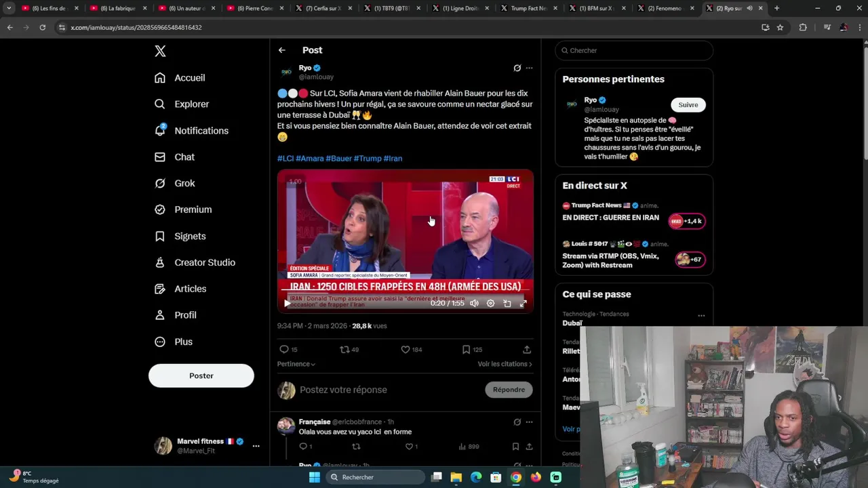Reload the page
Screen dimensions: 868x488
(x=42, y=27)
